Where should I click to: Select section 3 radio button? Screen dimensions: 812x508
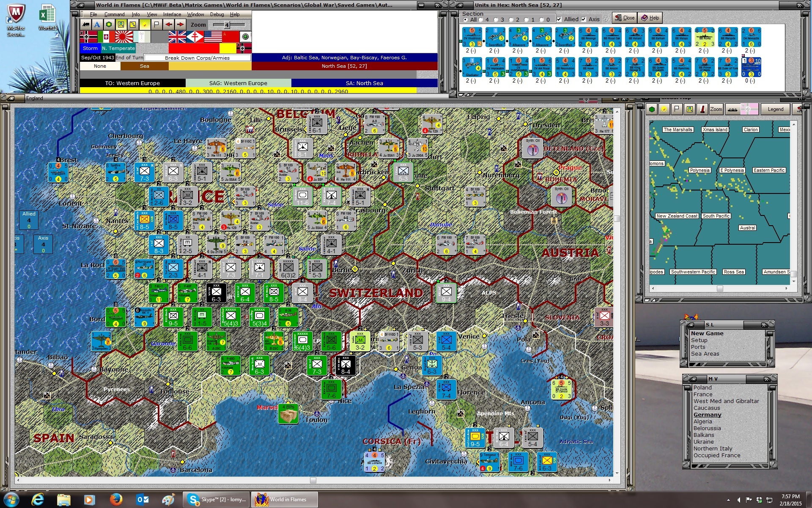click(496, 19)
